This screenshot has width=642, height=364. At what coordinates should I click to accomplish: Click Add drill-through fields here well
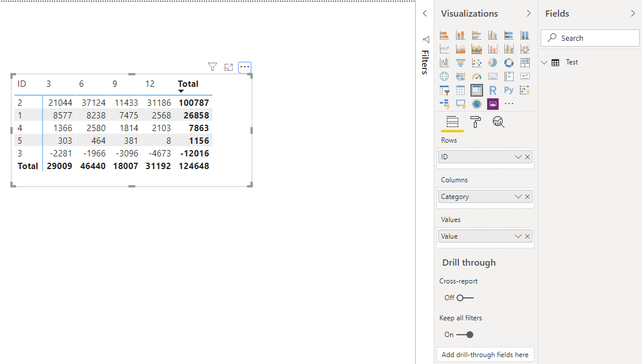[x=485, y=355]
